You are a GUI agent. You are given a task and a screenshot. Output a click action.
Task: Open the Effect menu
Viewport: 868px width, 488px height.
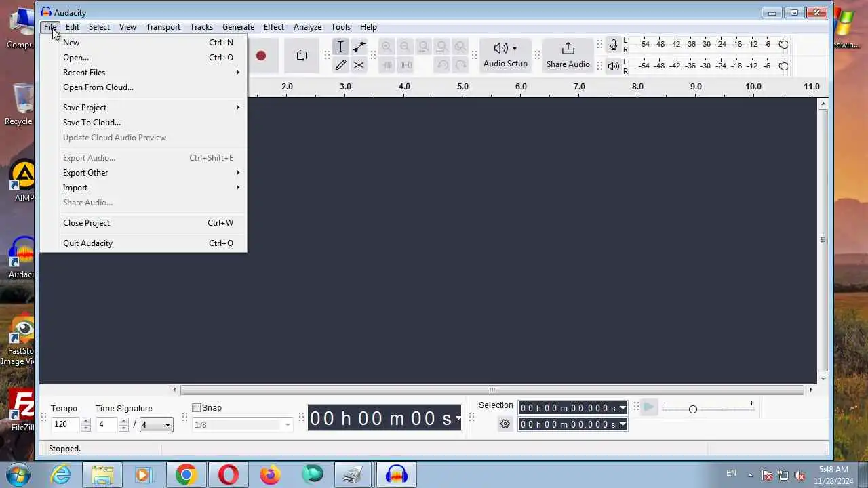[274, 27]
